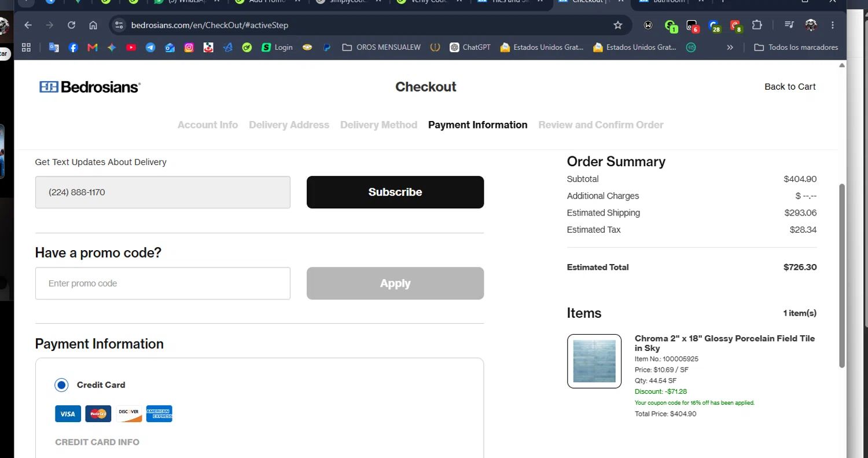Open the media control icon in the toolbar
Viewport: 868px width, 458px height.
coord(789,25)
